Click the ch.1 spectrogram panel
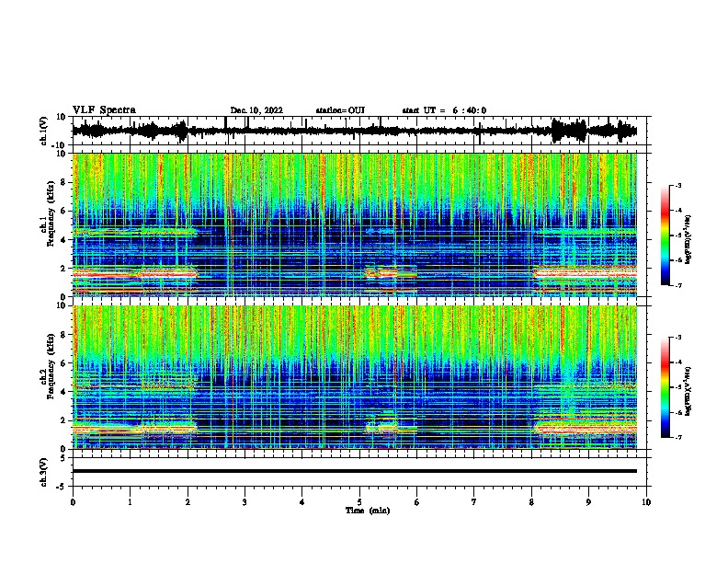This screenshot has width=728, height=563. tap(355, 224)
